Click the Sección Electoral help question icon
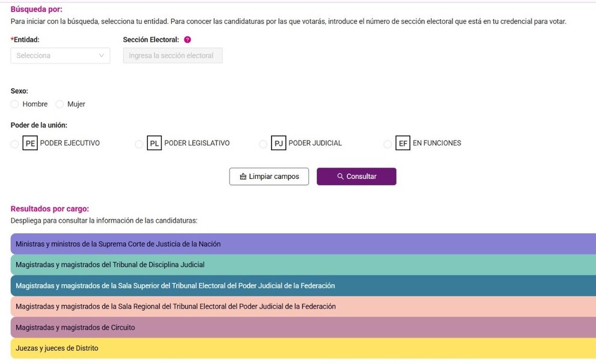This screenshot has height=364, width=596. 187,40
